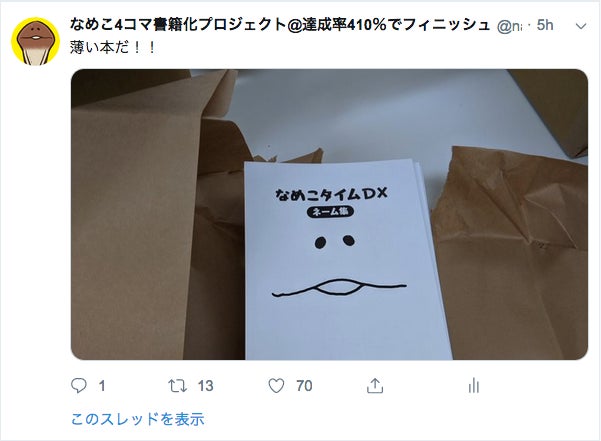Click このスレッドを表示 link
The width and height of the screenshot is (601, 441).
138,419
